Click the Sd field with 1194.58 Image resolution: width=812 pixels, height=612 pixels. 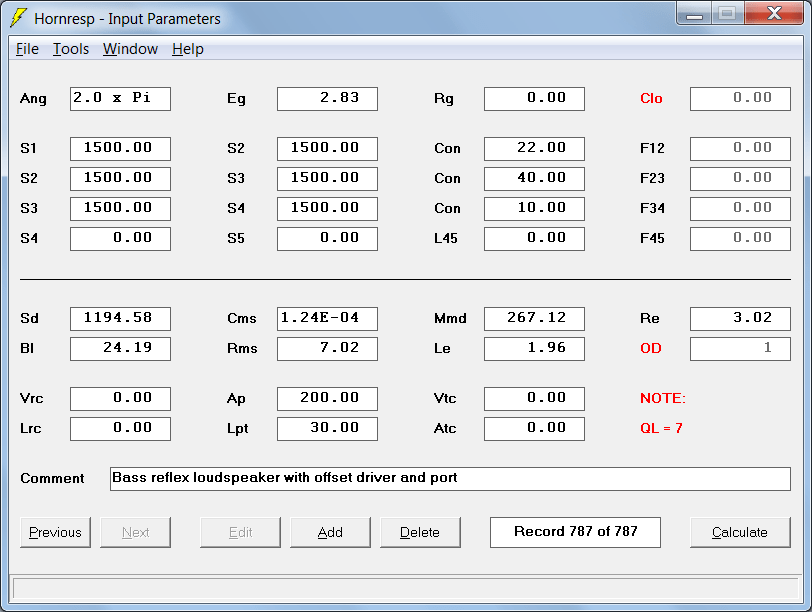[x=120, y=319]
